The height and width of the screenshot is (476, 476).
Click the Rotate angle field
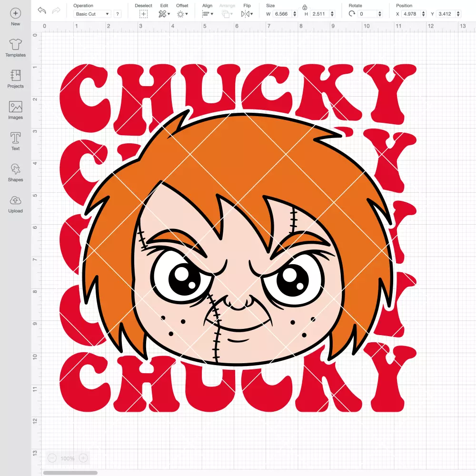pyautogui.click(x=367, y=14)
